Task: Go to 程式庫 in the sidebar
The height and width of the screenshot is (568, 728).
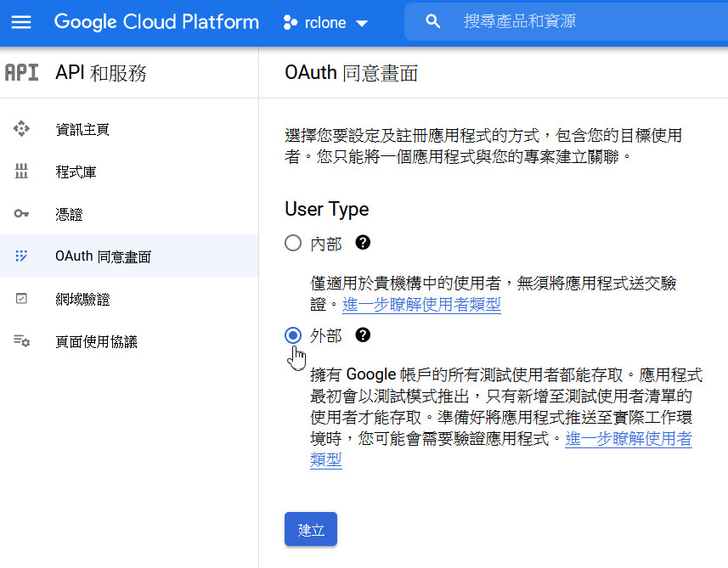Action: (76, 172)
